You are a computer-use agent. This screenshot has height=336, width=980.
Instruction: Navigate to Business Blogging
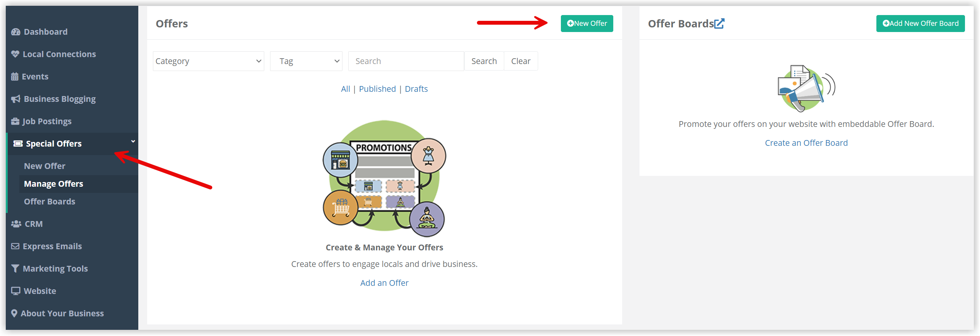click(60, 99)
